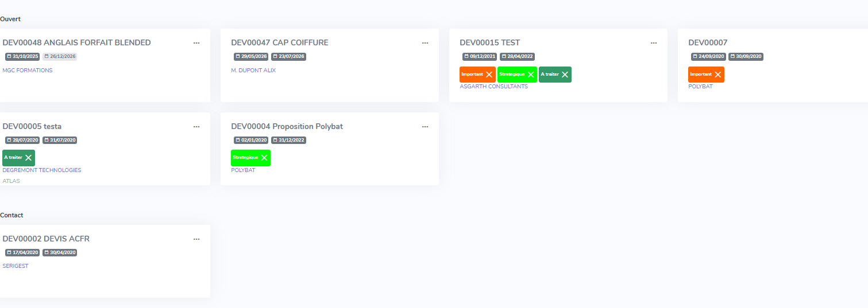Open the DEGREMONT TECHNOLOGIES link
The height and width of the screenshot is (308, 868).
coord(42,170)
